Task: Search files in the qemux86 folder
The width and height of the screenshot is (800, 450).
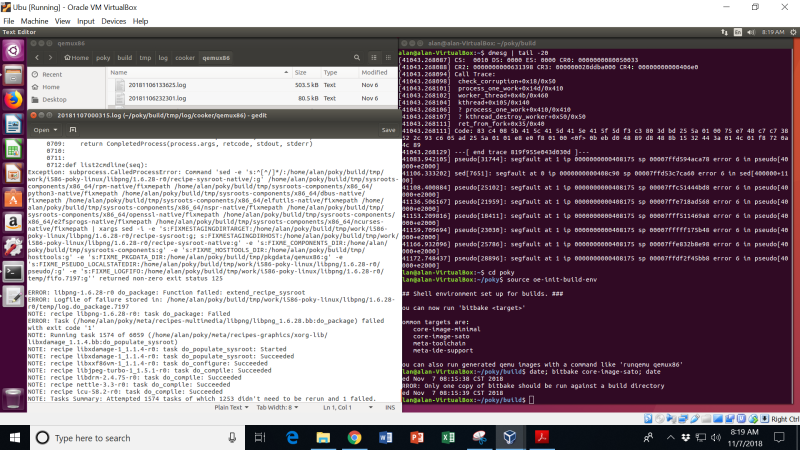Action: coord(357,58)
